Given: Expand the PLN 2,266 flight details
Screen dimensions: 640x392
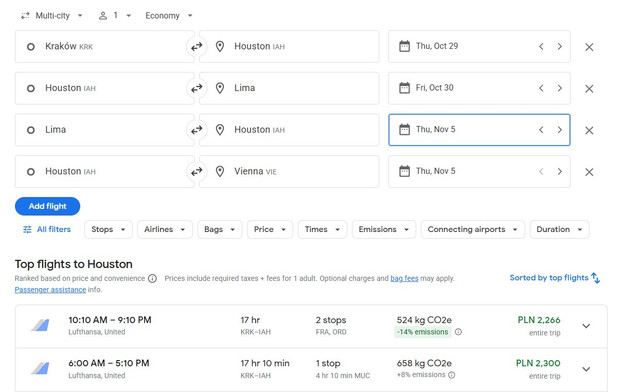Looking at the screenshot, I should (x=586, y=326).
